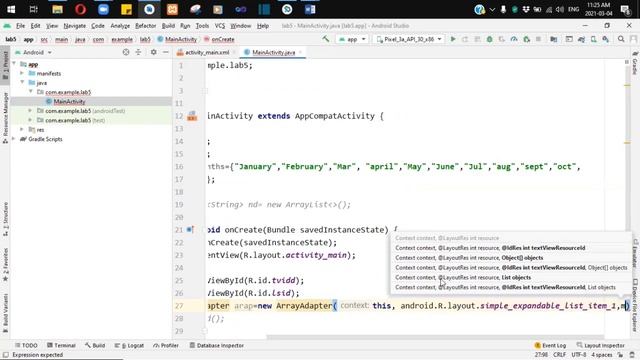Expand com.example.lab5 (androidTest) package

tap(30, 111)
